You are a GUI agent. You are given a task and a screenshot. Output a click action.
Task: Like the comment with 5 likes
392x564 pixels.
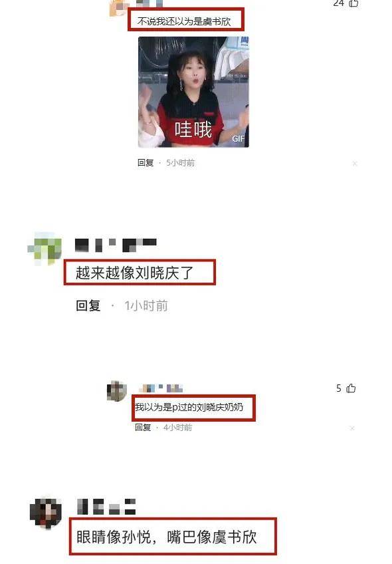[351, 388]
